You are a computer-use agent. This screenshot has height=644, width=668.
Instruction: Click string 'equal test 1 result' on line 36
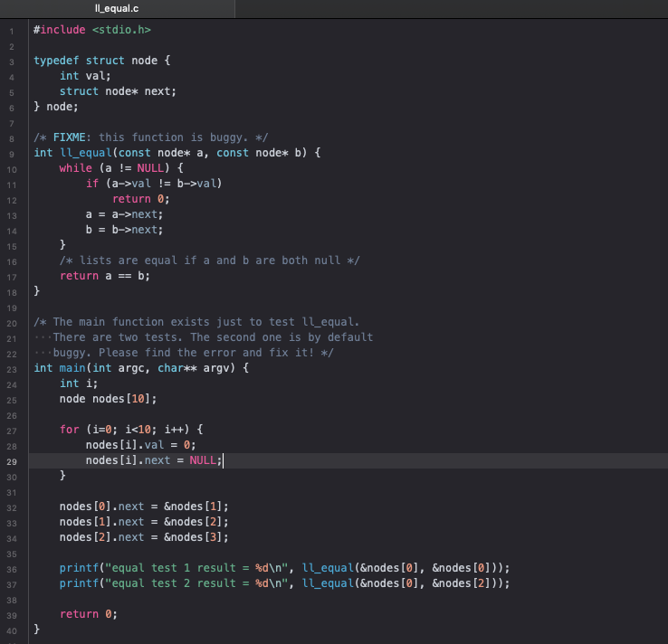(x=174, y=568)
